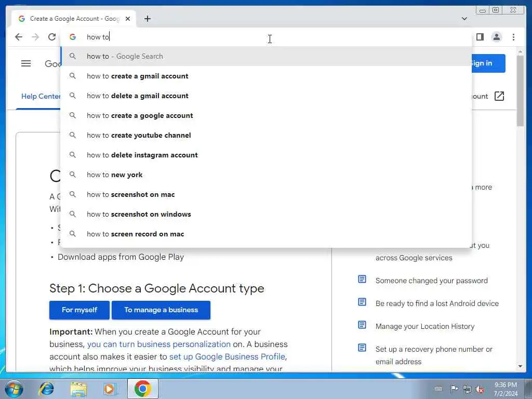The width and height of the screenshot is (532, 399).
Task: Click the blue Sign in button
Action: 487,63
